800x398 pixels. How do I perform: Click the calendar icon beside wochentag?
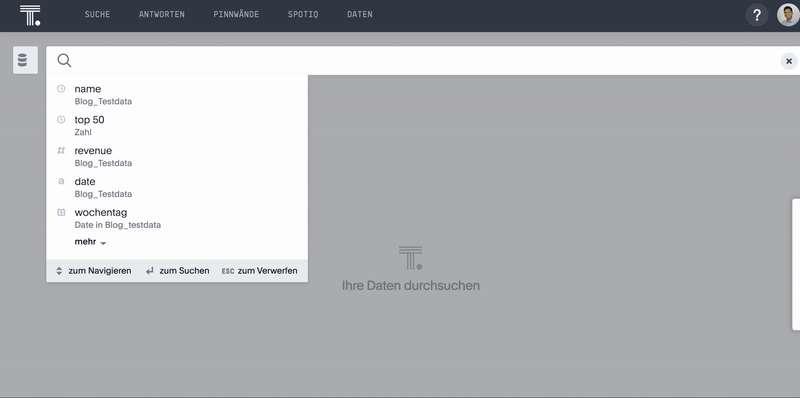coord(61,212)
